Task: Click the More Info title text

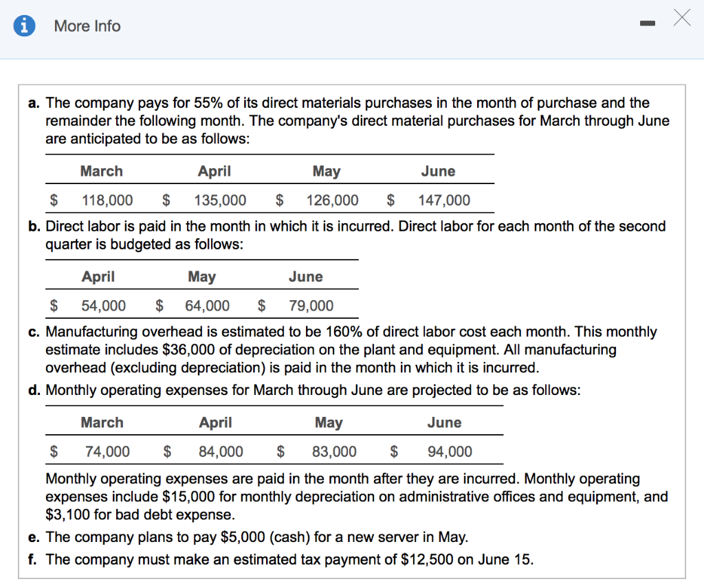Action: point(87,26)
